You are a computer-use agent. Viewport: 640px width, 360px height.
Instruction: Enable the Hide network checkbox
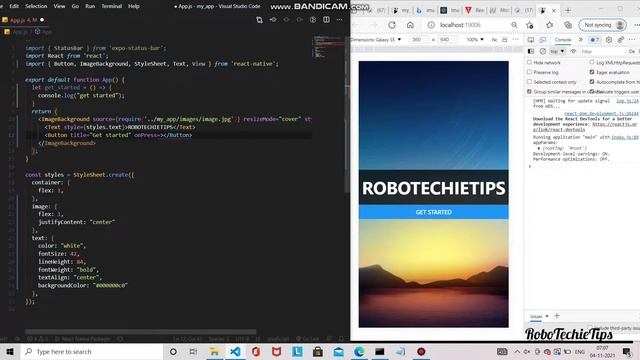coord(529,62)
